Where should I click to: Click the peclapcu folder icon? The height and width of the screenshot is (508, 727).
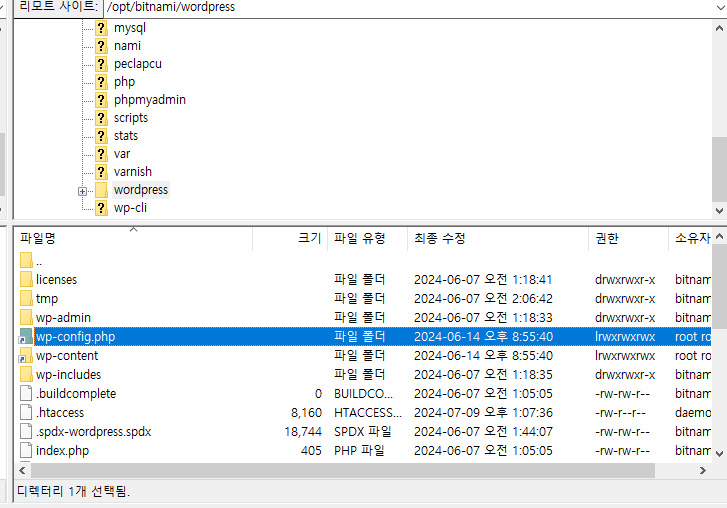pyautogui.click(x=101, y=64)
